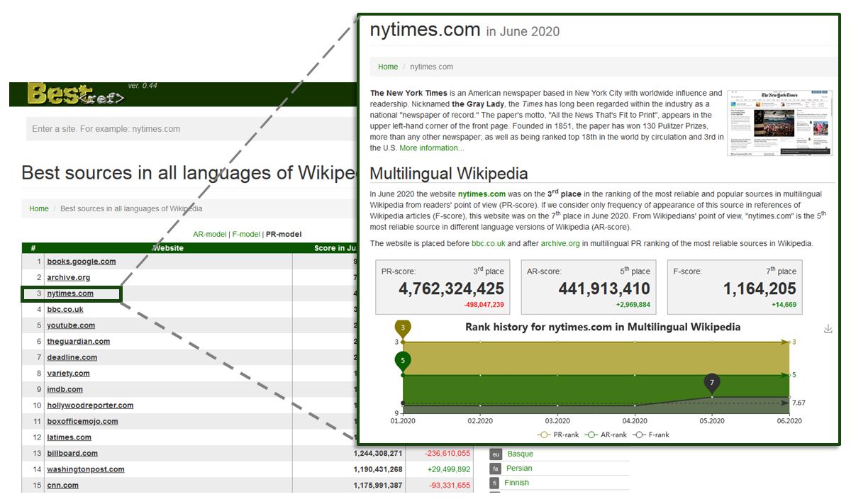The width and height of the screenshot is (851, 504).
Task: Click cnn.com score 1,175,991,387
Action: coord(378,486)
